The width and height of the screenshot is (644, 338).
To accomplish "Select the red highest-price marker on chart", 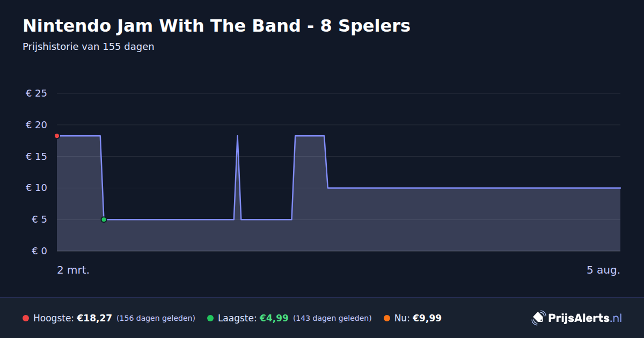I will [57, 136].
